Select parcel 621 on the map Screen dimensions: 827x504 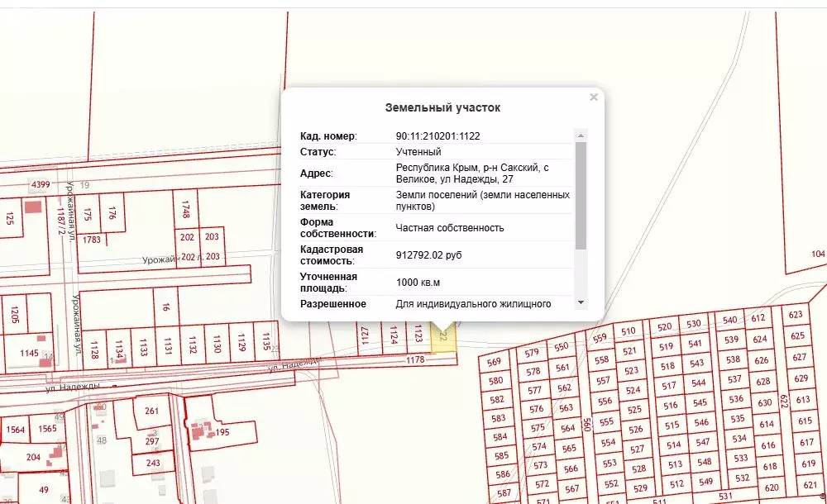[x=810, y=484]
